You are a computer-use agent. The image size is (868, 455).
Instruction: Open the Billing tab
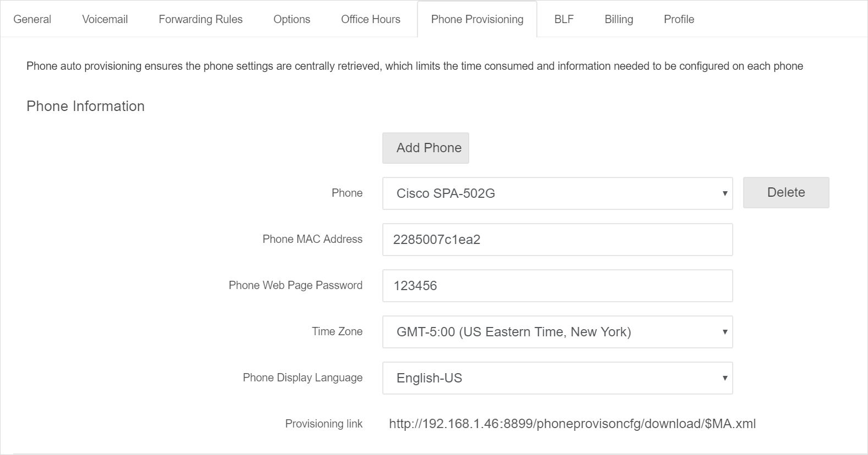pos(618,19)
